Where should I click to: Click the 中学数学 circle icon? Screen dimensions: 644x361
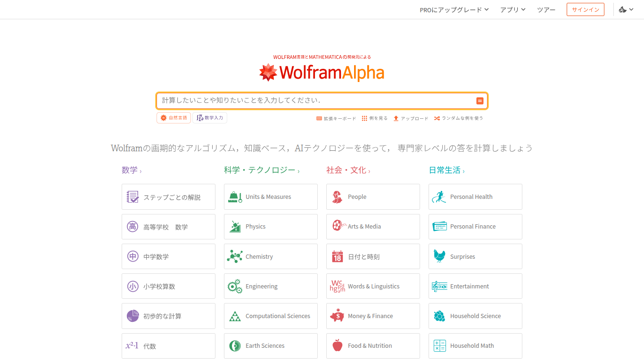[x=133, y=256]
